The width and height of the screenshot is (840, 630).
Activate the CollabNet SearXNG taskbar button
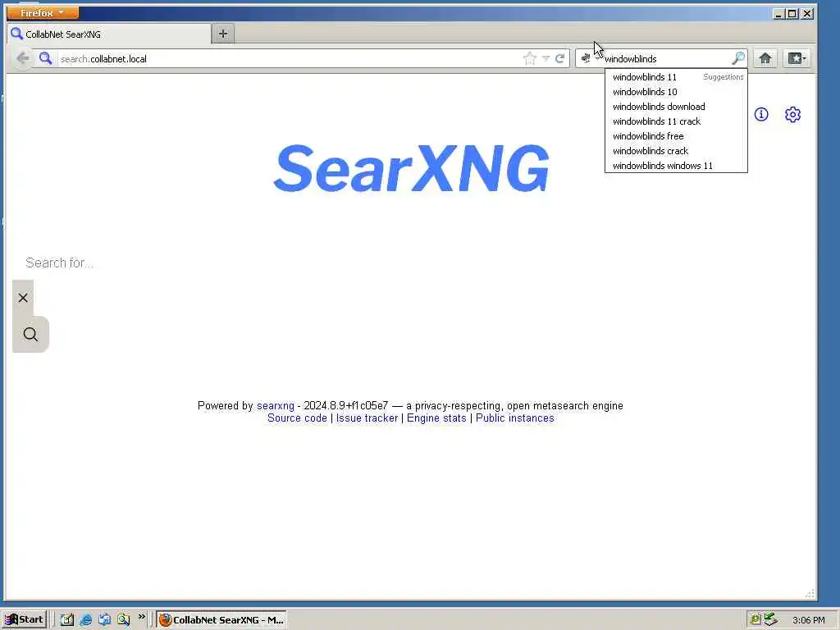[x=221, y=620]
